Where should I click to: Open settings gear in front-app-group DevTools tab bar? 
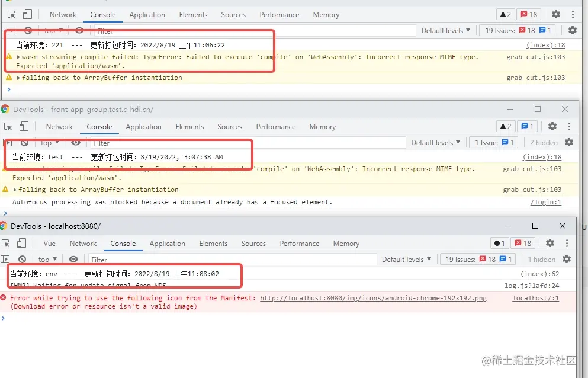[x=552, y=126]
